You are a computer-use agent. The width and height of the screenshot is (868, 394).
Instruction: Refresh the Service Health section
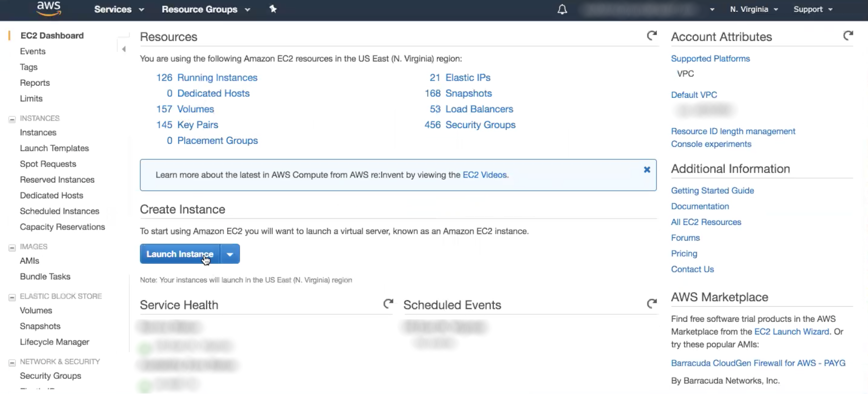(x=388, y=304)
